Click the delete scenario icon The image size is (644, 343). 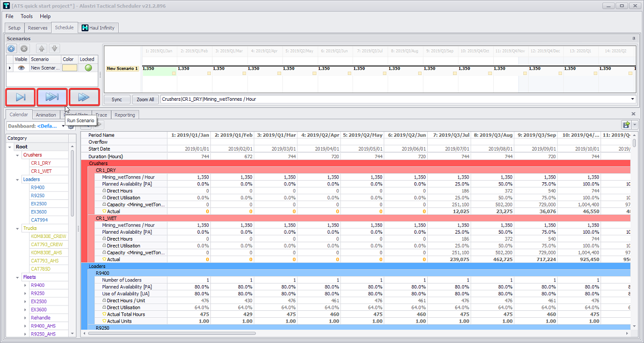point(24,48)
